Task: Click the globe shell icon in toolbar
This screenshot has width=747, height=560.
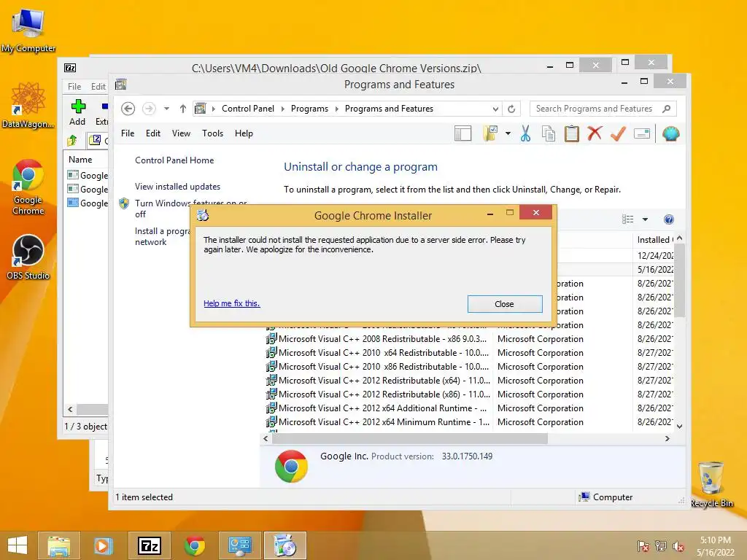Action: (x=671, y=134)
